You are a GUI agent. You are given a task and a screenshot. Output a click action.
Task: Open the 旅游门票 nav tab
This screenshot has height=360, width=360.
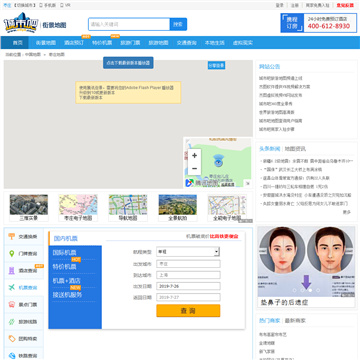pyautogui.click(x=130, y=43)
